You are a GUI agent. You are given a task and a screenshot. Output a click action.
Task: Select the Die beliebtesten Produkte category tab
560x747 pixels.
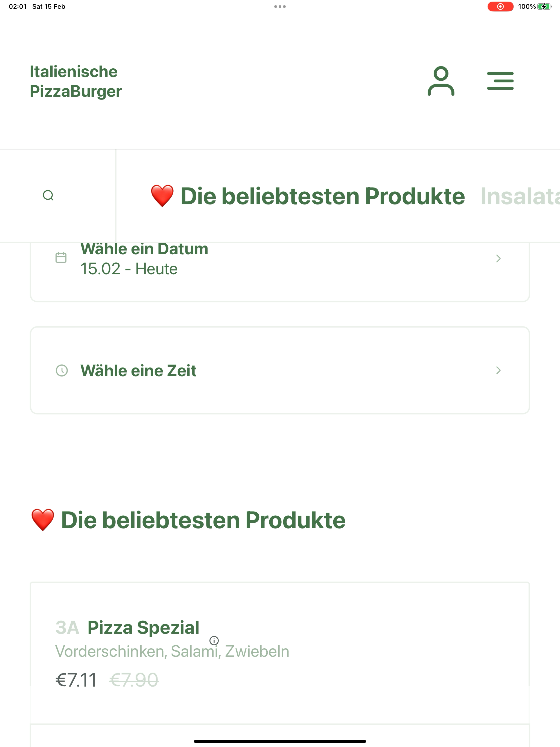(307, 196)
